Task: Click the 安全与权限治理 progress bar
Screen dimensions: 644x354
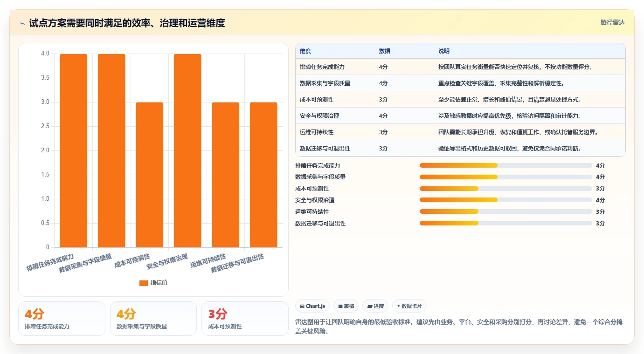Action: coord(506,200)
